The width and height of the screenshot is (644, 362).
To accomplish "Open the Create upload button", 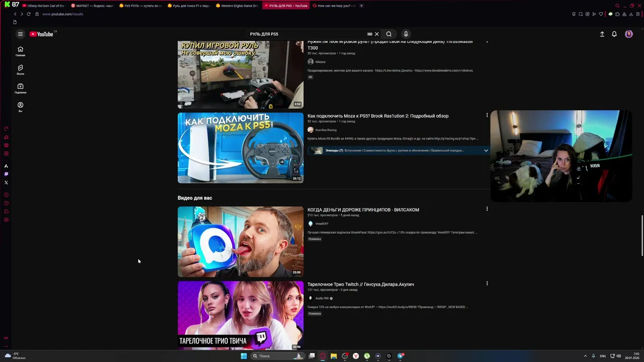I will [602, 34].
